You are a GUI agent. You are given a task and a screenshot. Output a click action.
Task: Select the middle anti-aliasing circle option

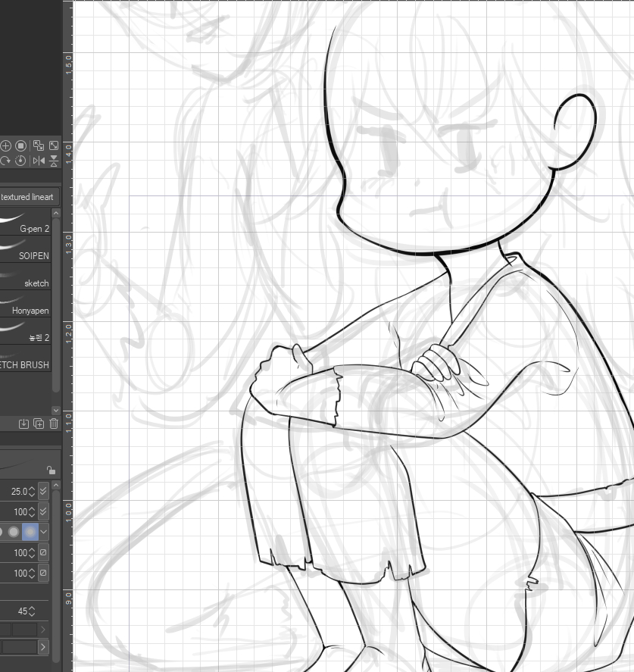click(14, 532)
